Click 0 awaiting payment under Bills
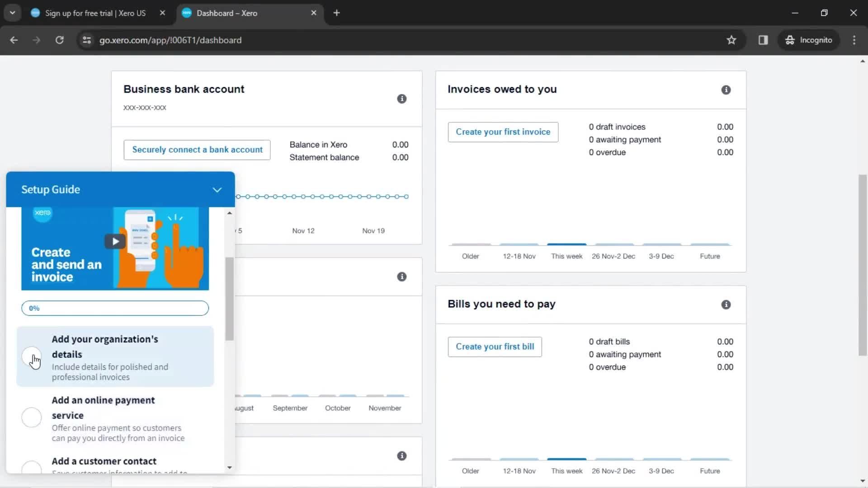This screenshot has width=868, height=488. (x=661, y=354)
